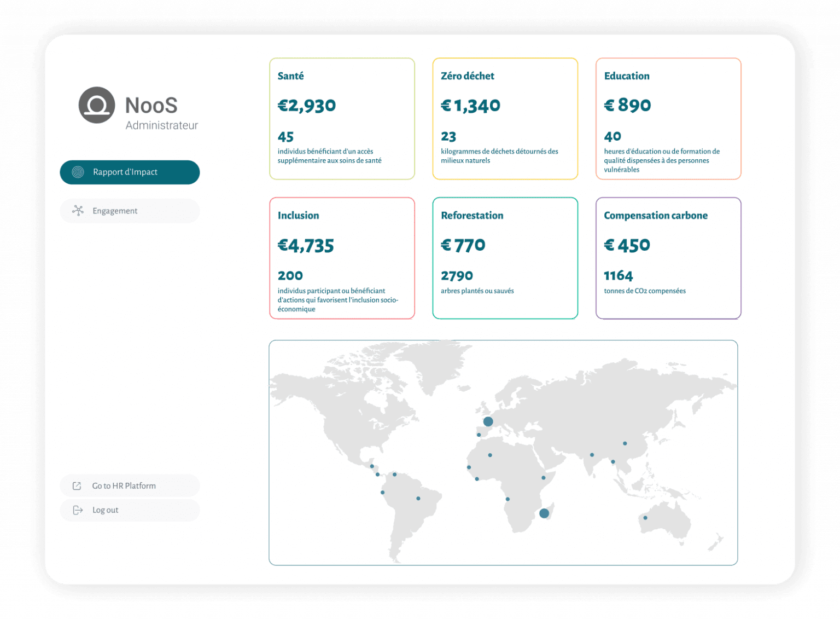Click the Log out button

coord(105,510)
